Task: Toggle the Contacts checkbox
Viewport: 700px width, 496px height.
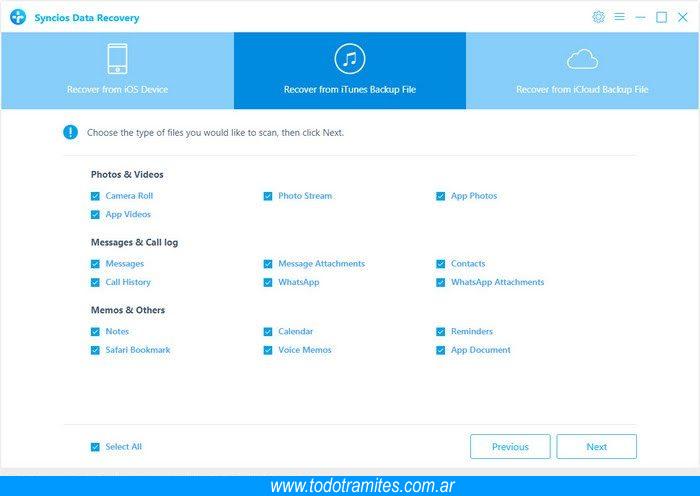Action: pyautogui.click(x=441, y=264)
